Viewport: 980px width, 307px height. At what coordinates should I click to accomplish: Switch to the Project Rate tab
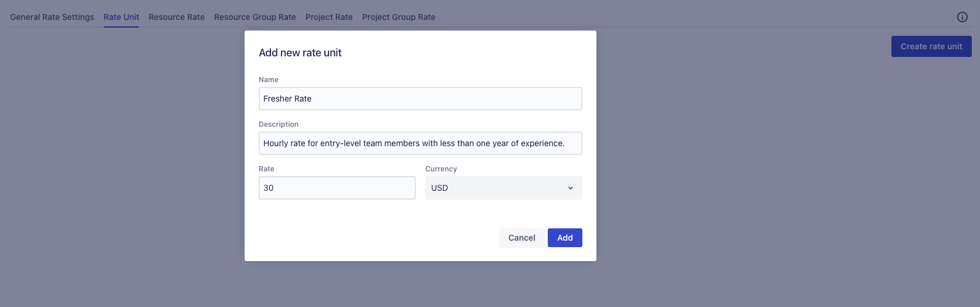pos(329,17)
